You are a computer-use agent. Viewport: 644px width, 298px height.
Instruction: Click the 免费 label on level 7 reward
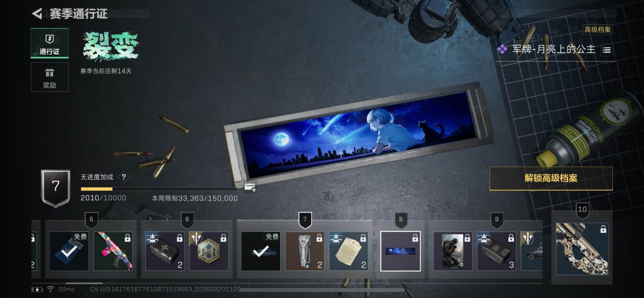coord(272,237)
